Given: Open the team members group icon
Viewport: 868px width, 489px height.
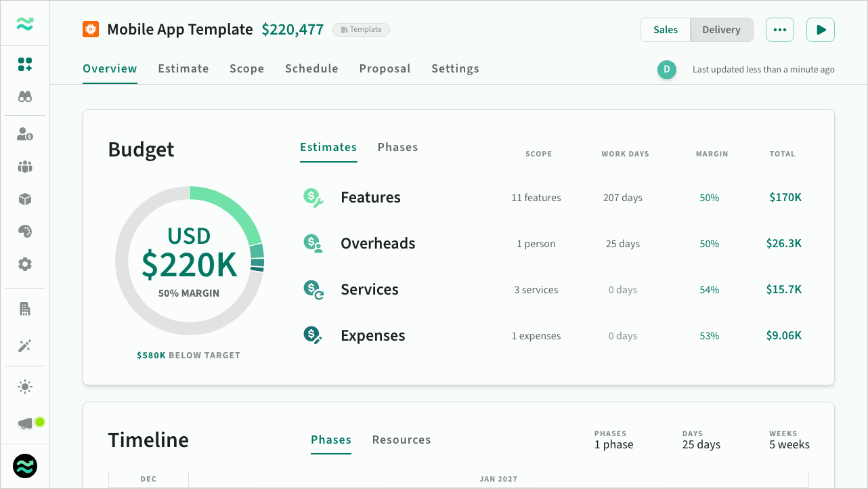Looking at the screenshot, I should click(25, 167).
